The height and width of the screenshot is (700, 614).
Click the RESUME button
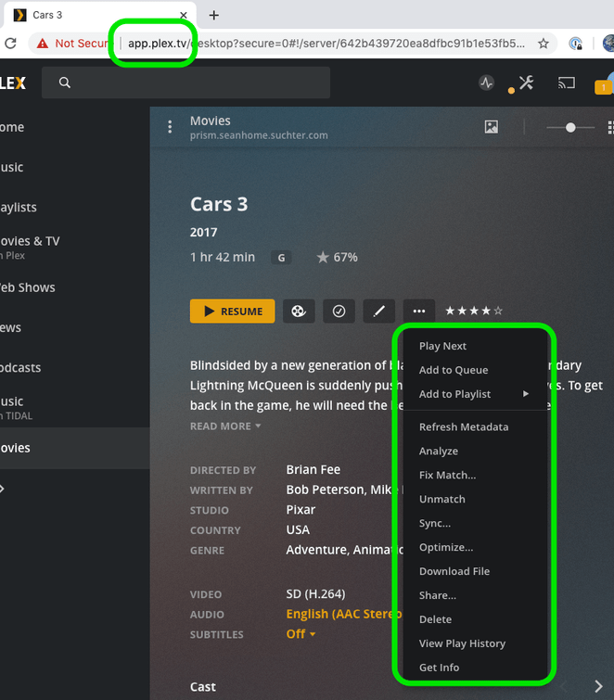pos(232,312)
